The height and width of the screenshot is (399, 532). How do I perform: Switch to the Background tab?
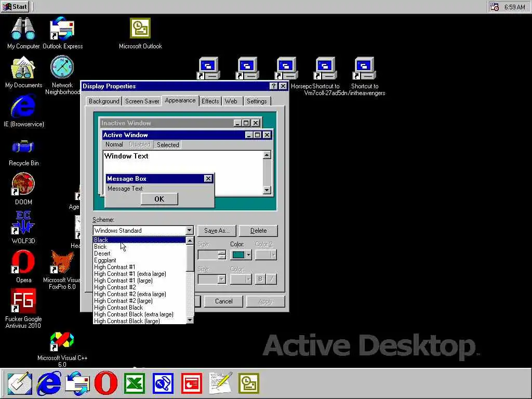click(x=104, y=101)
